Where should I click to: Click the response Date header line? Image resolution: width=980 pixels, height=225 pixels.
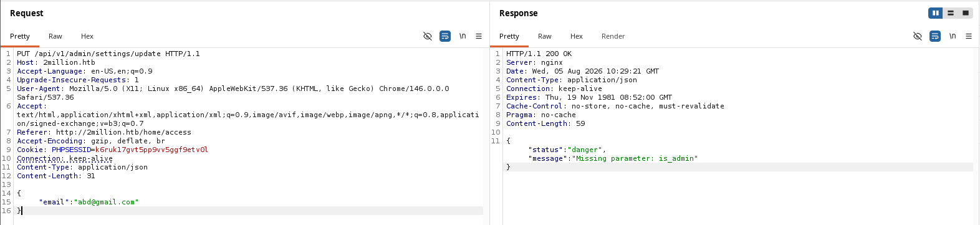(582, 71)
